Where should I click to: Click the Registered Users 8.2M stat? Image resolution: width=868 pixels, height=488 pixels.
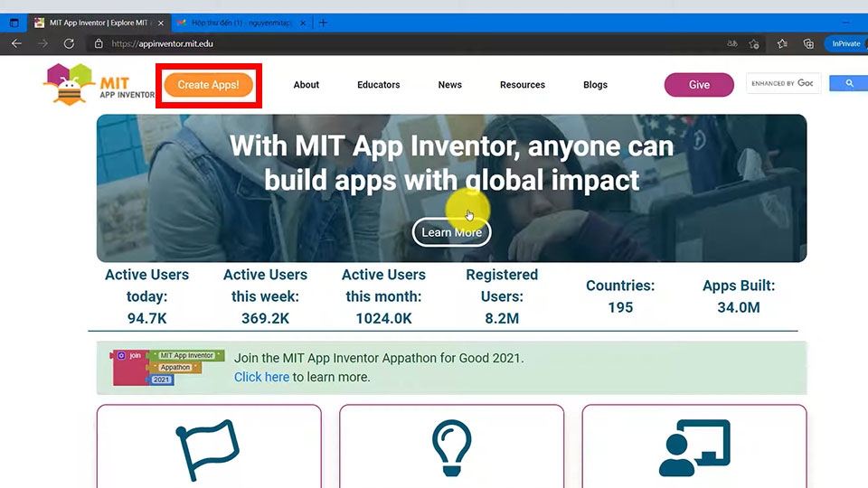click(x=502, y=296)
